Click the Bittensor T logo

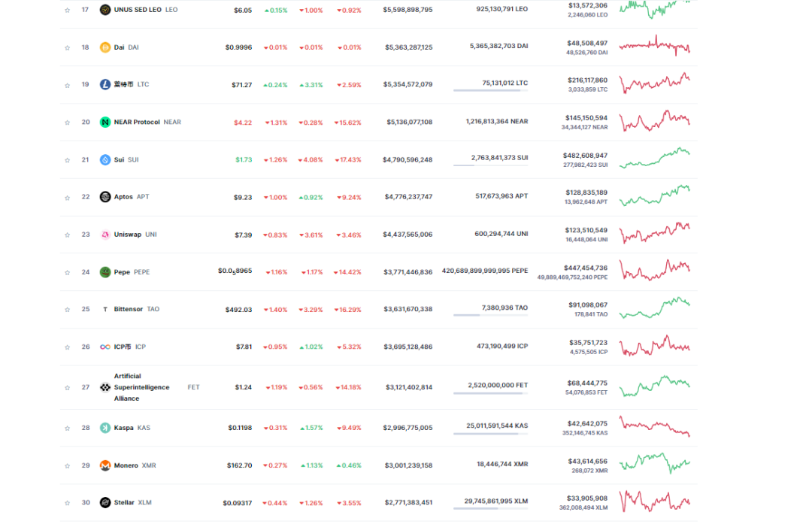[105, 309]
